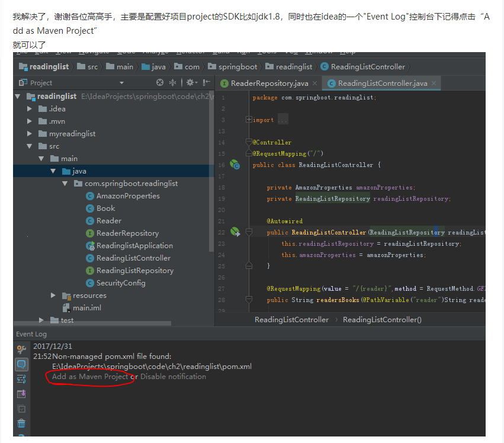The width and height of the screenshot is (504, 443).
Task: Select ReadingListRepository interface in tree
Action: tap(130, 271)
